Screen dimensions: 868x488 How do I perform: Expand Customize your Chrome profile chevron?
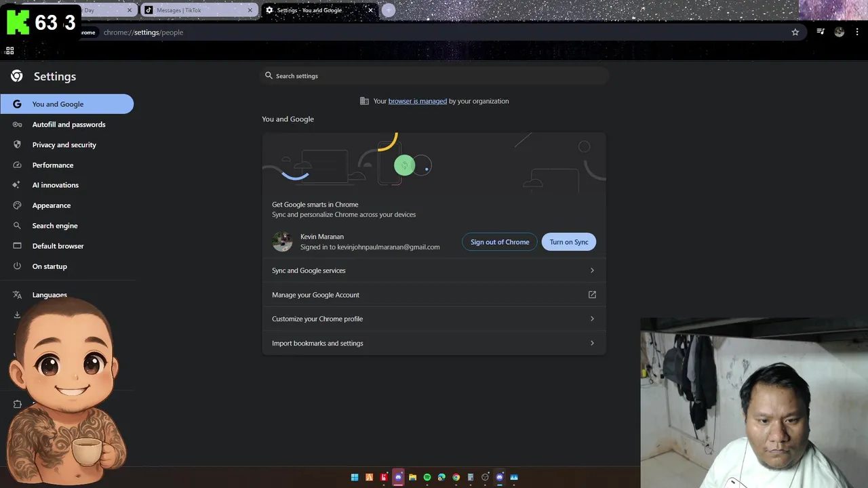pyautogui.click(x=592, y=319)
